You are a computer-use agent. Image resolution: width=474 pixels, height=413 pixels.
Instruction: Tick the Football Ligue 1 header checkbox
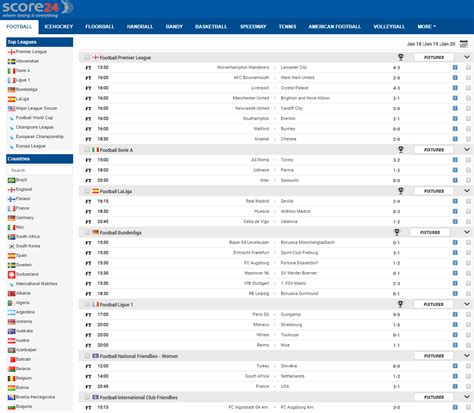87,304
